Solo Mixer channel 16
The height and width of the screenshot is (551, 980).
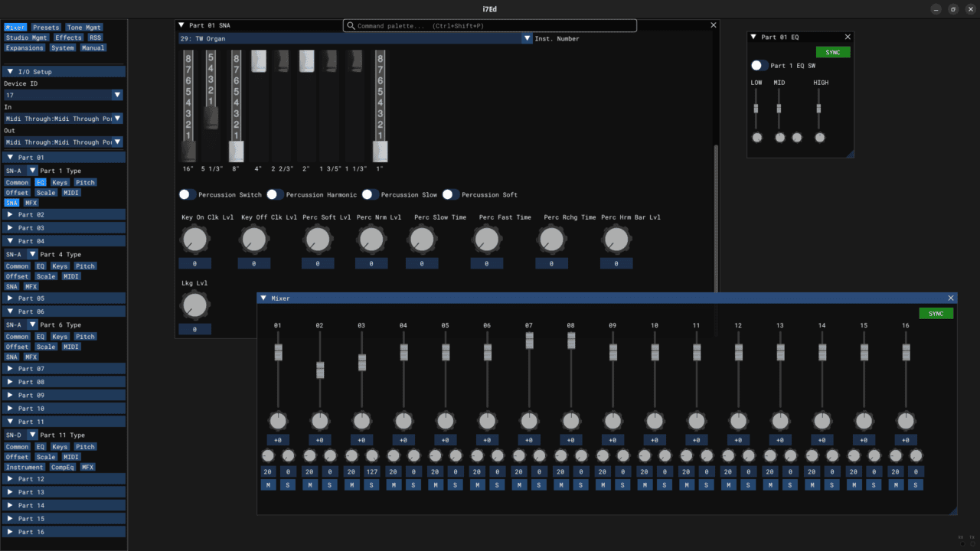click(x=916, y=484)
